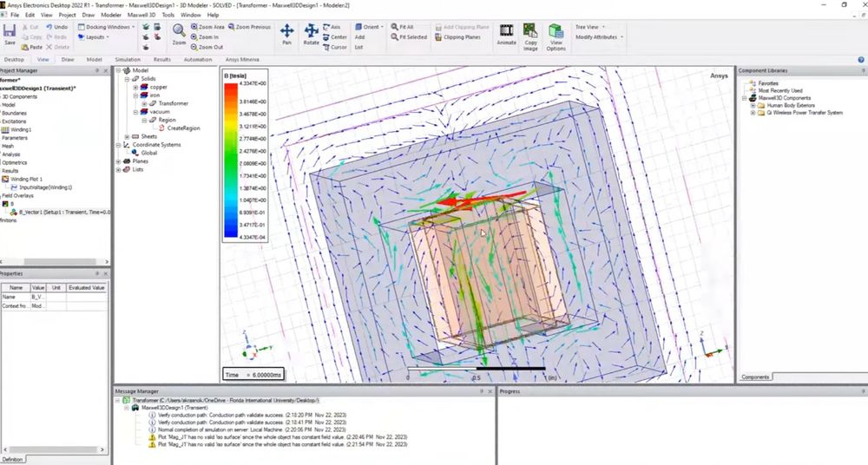The width and height of the screenshot is (868, 465).
Task: Expand the Lists node
Action: coord(118,169)
